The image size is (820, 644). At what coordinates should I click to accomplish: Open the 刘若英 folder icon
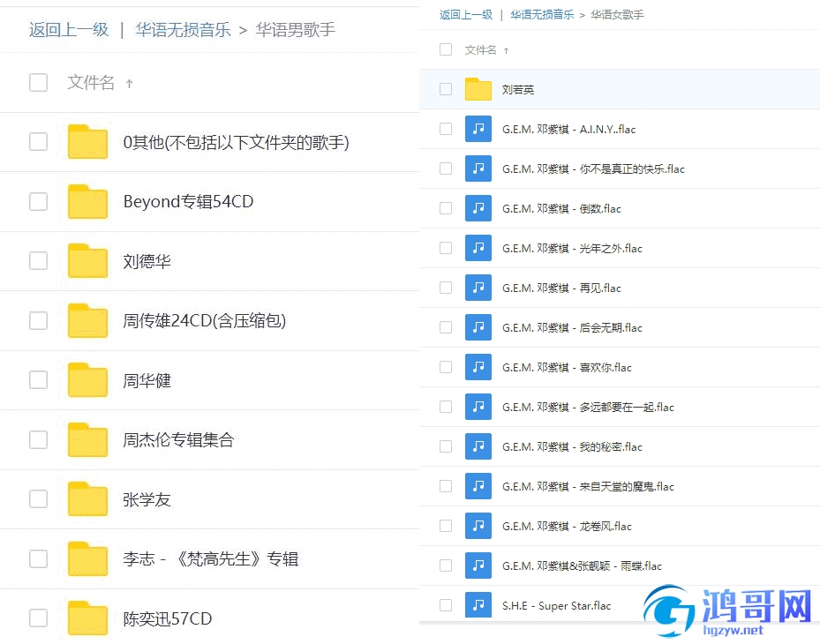point(478,89)
